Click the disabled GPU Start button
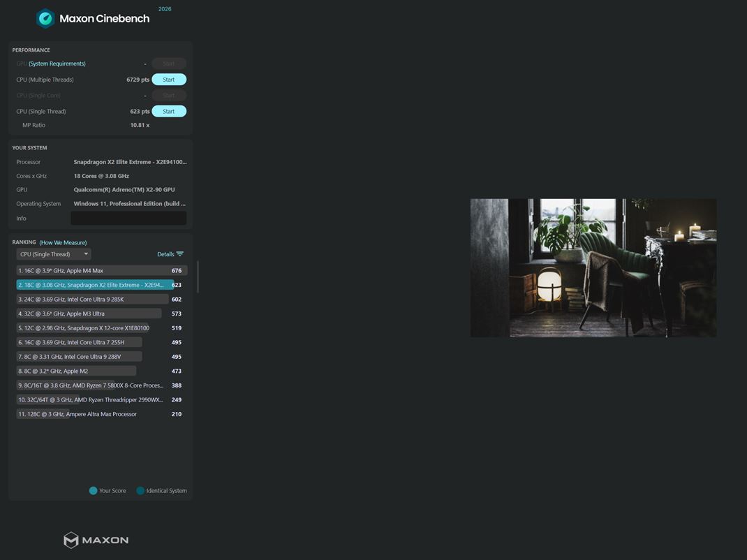Image resolution: width=747 pixels, height=560 pixels. (x=169, y=64)
